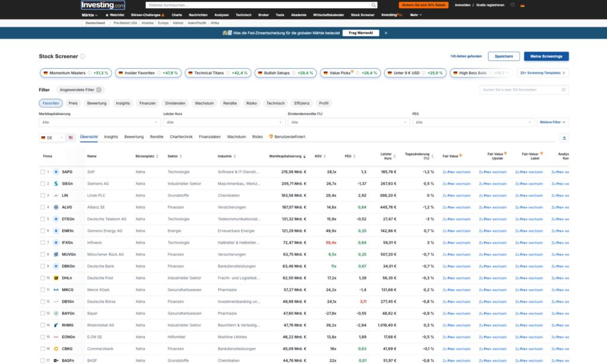607x364 pixels.
Task: Switch to the Insights table tab
Action: 111,137
